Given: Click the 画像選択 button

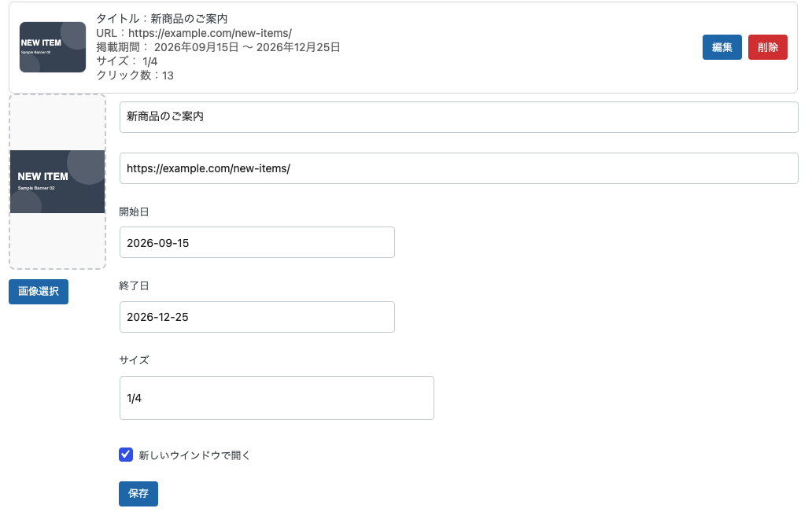Looking at the screenshot, I should point(39,292).
